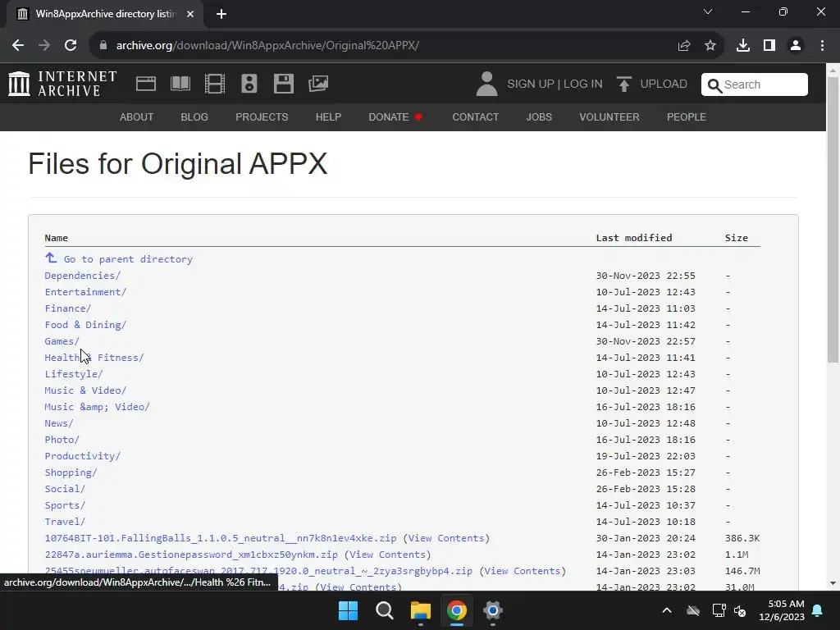Click the LOG IN link
This screenshot has height=630, width=840.
[583, 84]
